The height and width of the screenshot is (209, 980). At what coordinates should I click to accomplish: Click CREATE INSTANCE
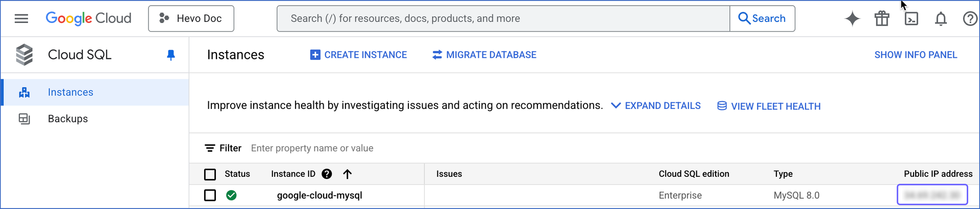pos(358,55)
